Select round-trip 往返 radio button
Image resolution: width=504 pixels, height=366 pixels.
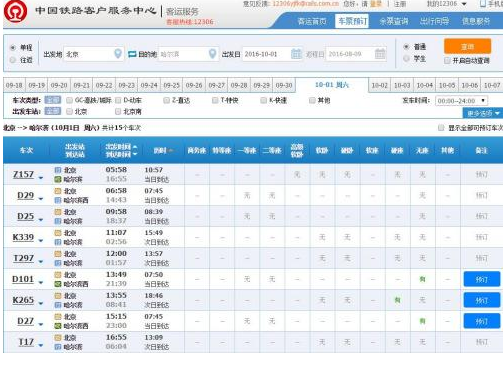13,60
